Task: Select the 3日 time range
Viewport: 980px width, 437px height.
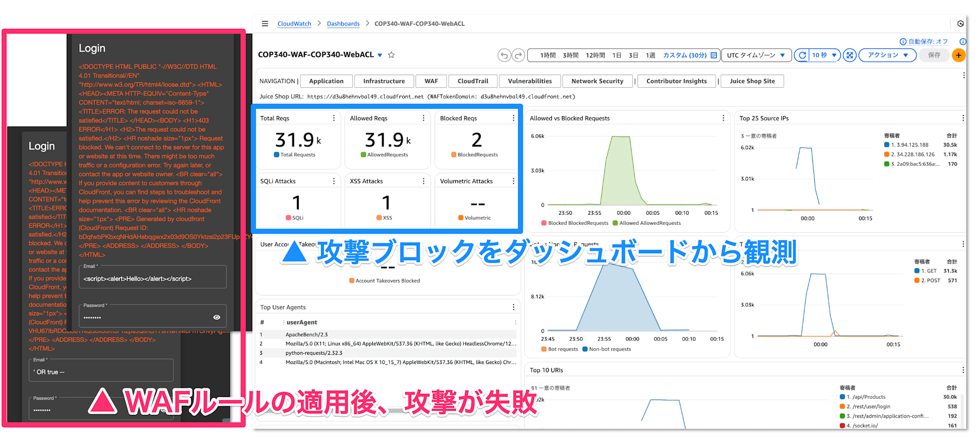Action: coord(633,55)
